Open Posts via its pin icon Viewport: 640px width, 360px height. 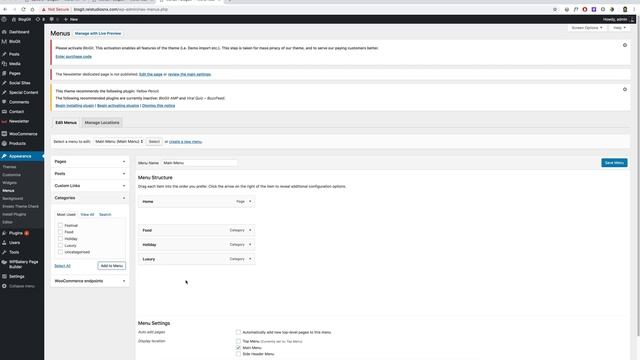pyautogui.click(x=4, y=54)
